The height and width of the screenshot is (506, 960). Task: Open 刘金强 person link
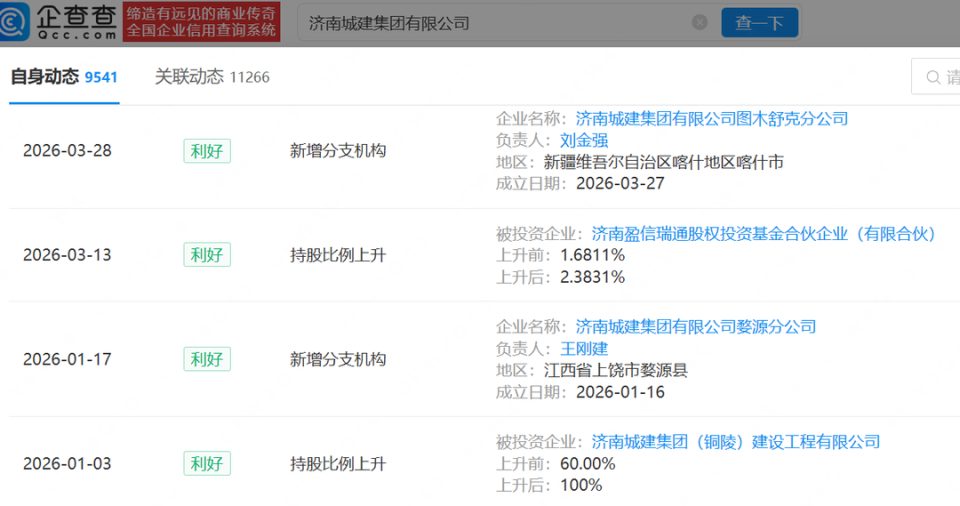[583, 140]
